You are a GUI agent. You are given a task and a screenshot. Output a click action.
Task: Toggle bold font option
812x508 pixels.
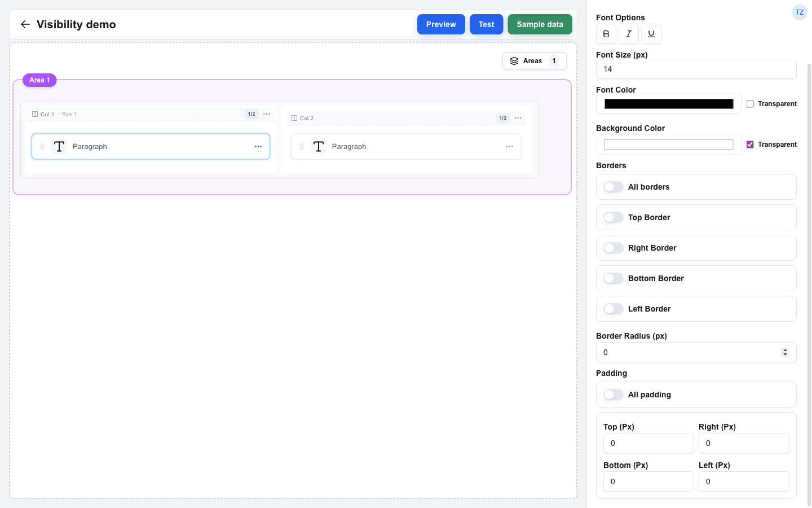click(x=606, y=34)
